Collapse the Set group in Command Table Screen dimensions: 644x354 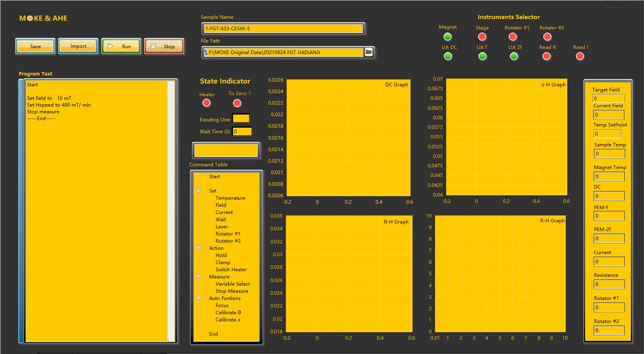click(x=198, y=191)
